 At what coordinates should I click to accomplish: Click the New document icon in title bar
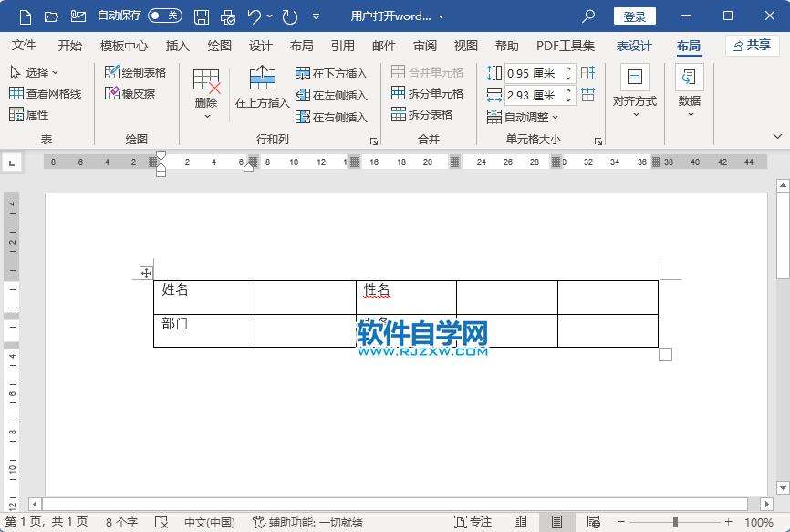(x=26, y=16)
